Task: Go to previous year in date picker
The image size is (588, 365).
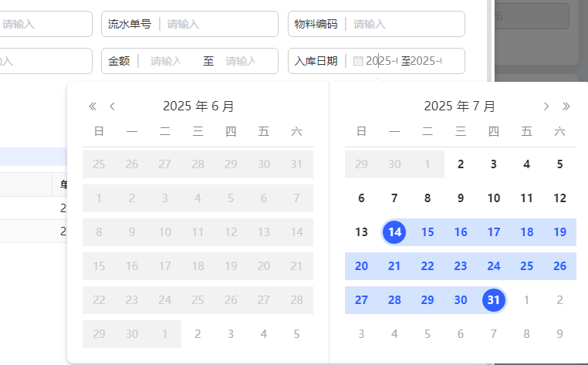Action: 93,106
